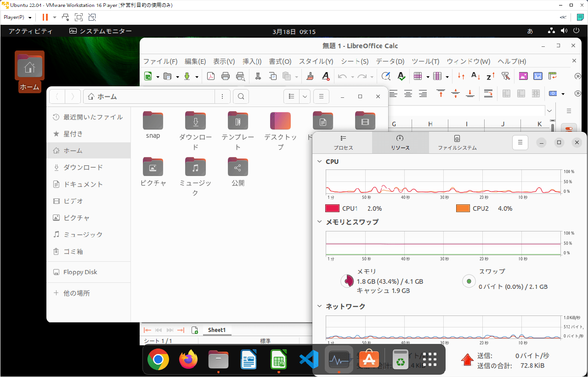The image size is (588, 377).
Task: Open the insert columns dropdown arrow
Action: 447,77
